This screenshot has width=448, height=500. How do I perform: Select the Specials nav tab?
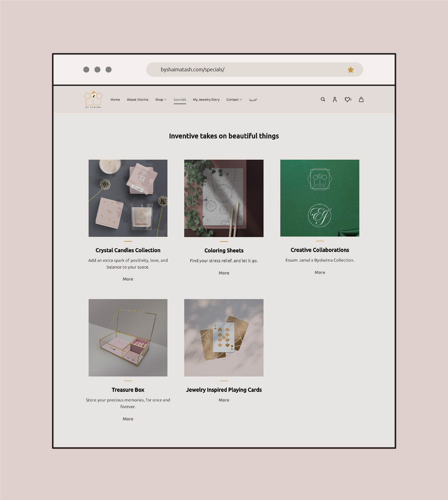click(x=180, y=100)
